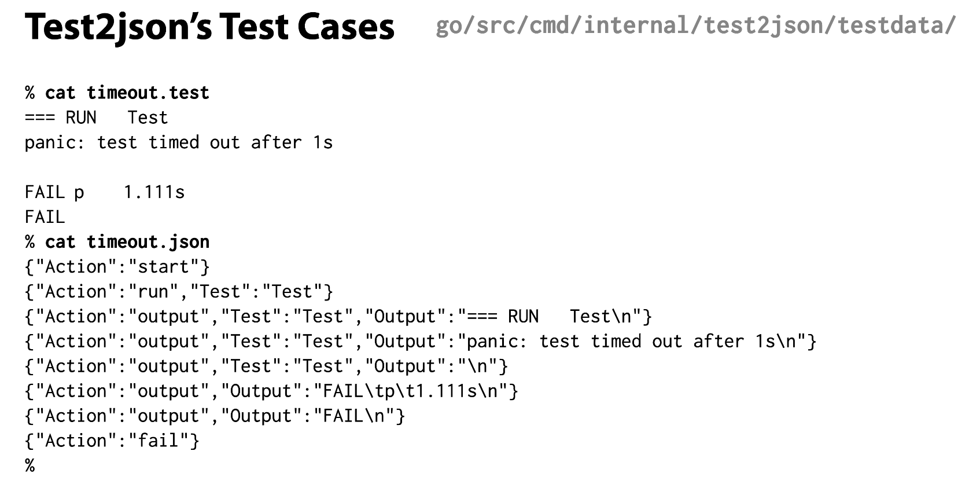Click the final empty % prompt
The image size is (980, 484).
30,465
